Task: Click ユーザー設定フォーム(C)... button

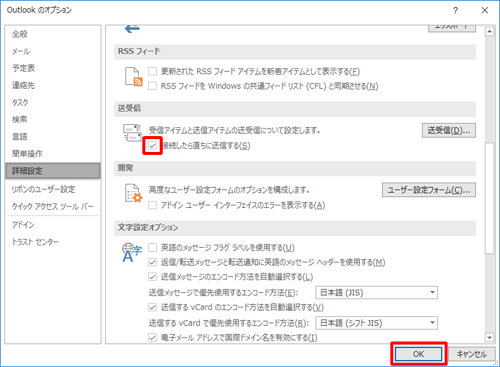Action: (x=429, y=190)
